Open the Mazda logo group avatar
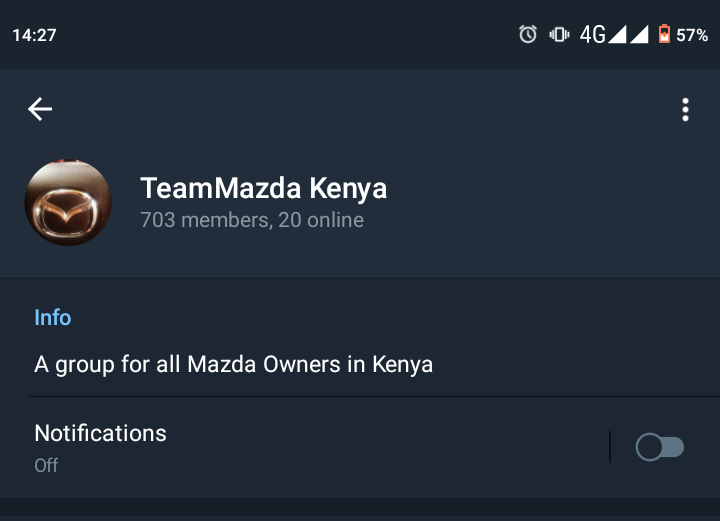The width and height of the screenshot is (720, 521). pos(67,203)
